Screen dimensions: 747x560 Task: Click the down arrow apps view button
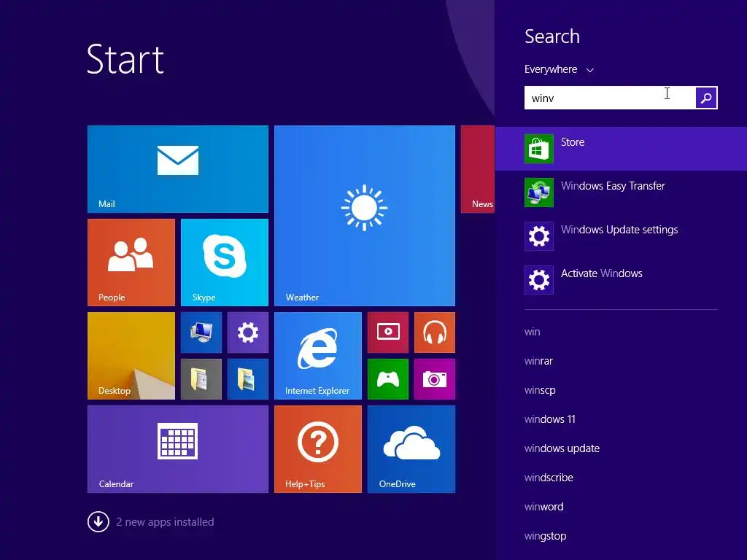(98, 522)
